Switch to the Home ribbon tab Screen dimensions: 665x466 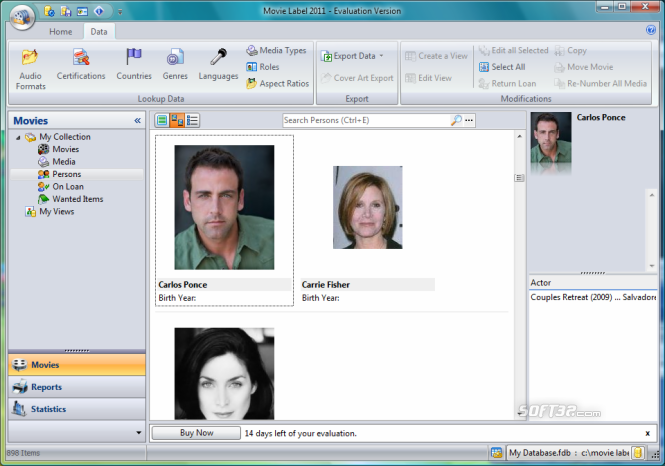coord(61,32)
